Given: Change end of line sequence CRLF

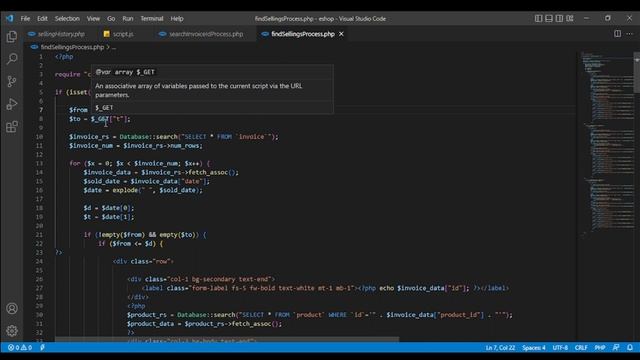Looking at the screenshot, I should [581, 348].
